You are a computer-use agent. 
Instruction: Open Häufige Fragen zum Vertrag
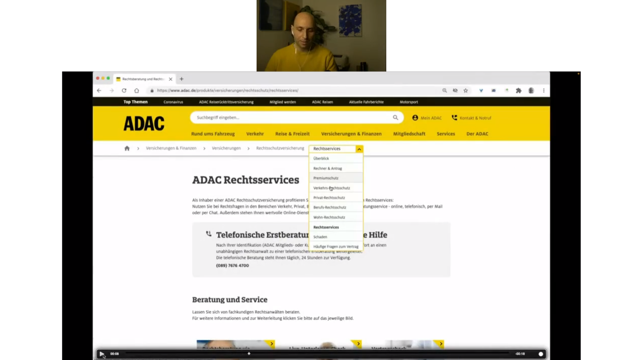[x=335, y=246]
